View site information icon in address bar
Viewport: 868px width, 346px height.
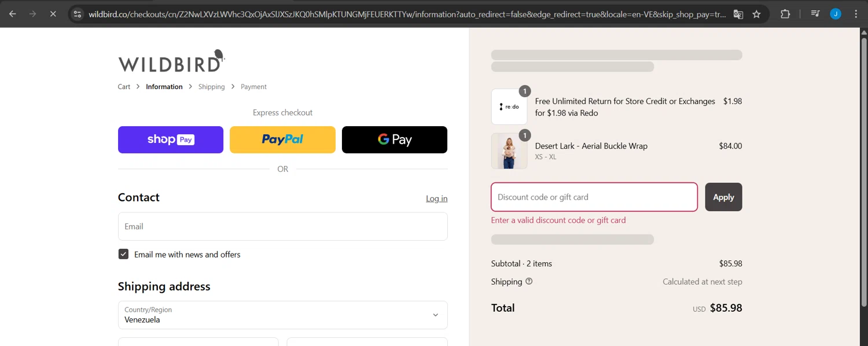point(78,14)
